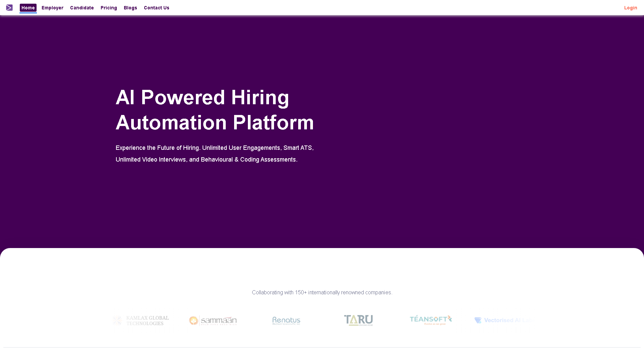Image resolution: width=644 pixels, height=362 pixels.
Task: Go to the Pricing page
Action: (x=109, y=8)
